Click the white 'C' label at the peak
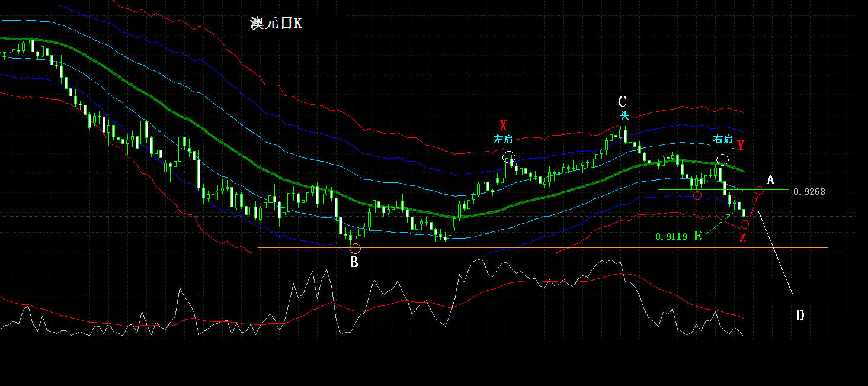 tap(622, 101)
